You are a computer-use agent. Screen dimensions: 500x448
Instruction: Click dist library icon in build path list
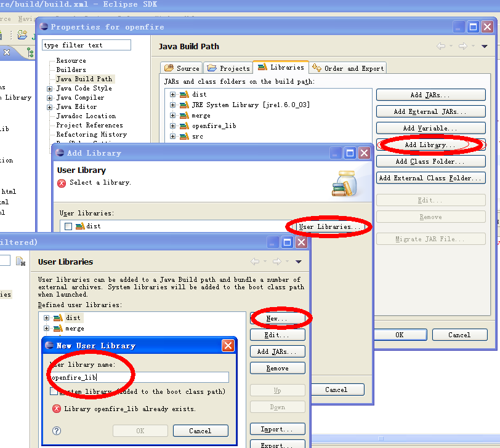click(184, 94)
